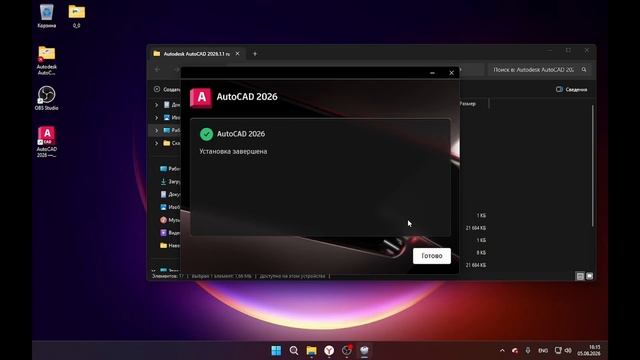Viewport: 640px width, 360px height.
Task: Open the Recycle Bin (Корзина) desktop icon
Action: click(x=47, y=16)
